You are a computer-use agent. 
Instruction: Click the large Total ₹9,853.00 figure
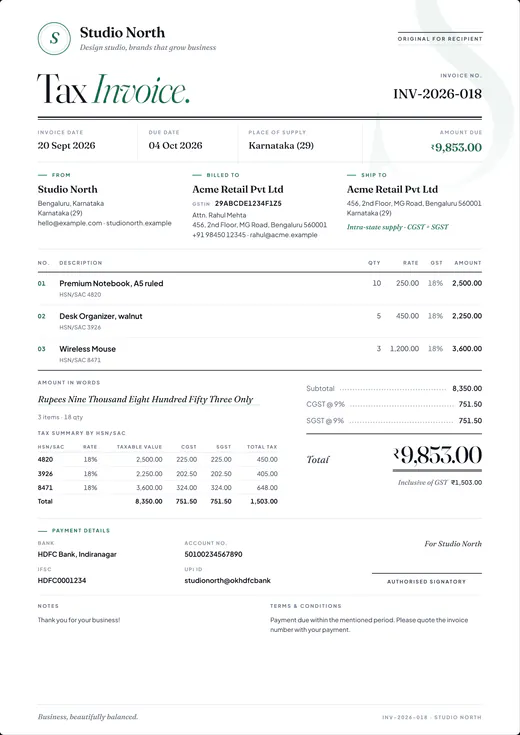[437, 456]
